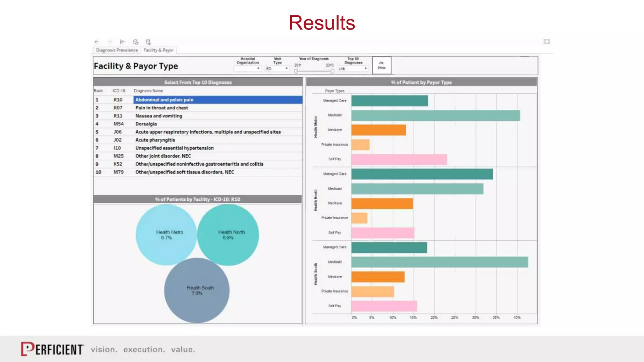The image size is (644, 362).
Task: Click the Year of Diagnosis 2016 slider handle
Action: coord(332,71)
